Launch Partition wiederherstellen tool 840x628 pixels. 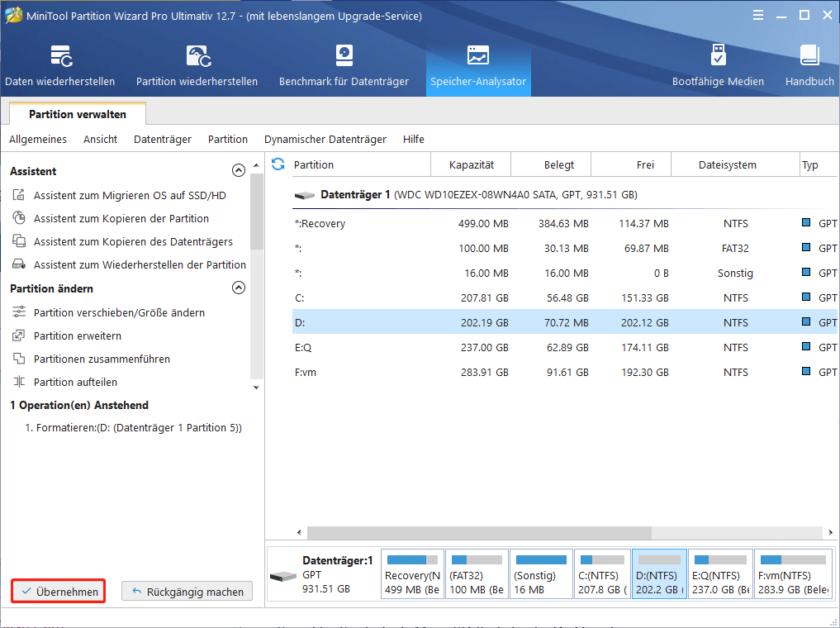[197, 66]
